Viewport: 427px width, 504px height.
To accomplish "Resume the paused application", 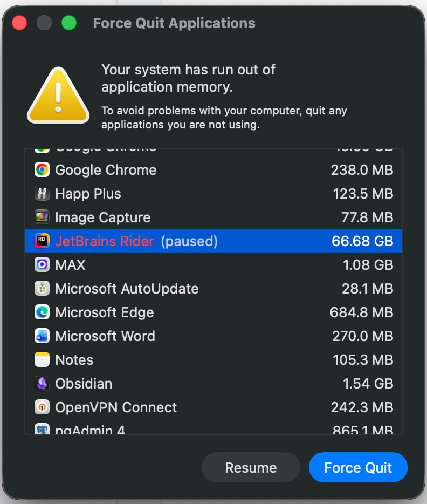I will (x=251, y=467).
